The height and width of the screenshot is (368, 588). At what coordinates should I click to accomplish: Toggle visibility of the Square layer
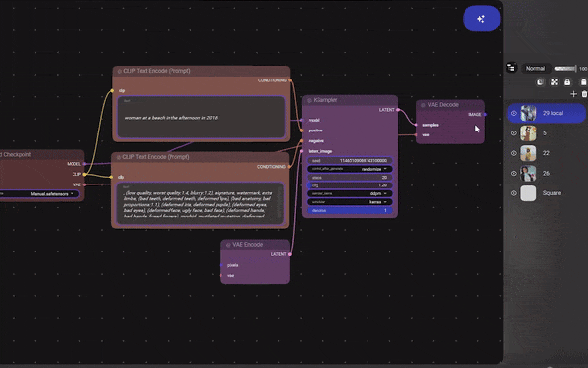point(514,193)
